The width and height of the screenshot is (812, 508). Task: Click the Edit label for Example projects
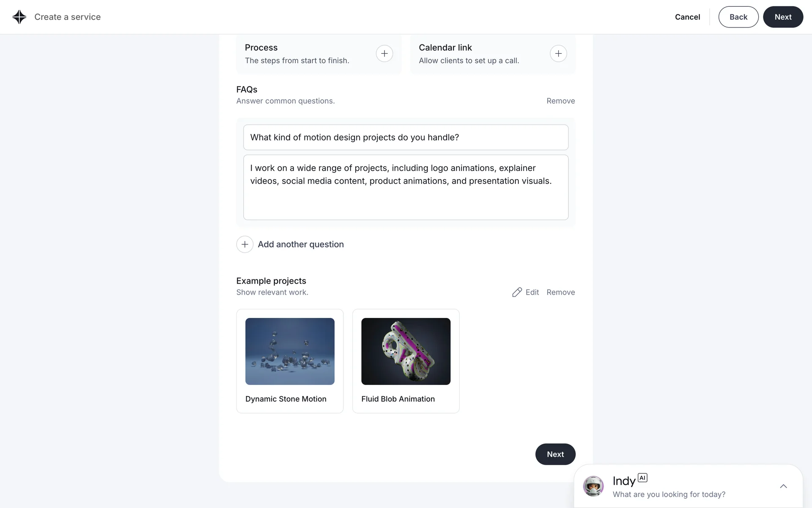click(532, 292)
